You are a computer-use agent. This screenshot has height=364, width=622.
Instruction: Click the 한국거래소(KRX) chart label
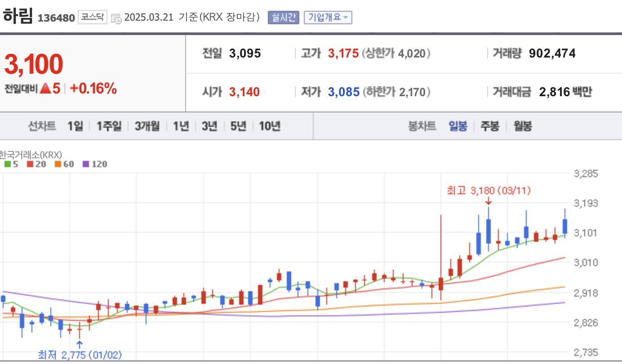(30, 155)
